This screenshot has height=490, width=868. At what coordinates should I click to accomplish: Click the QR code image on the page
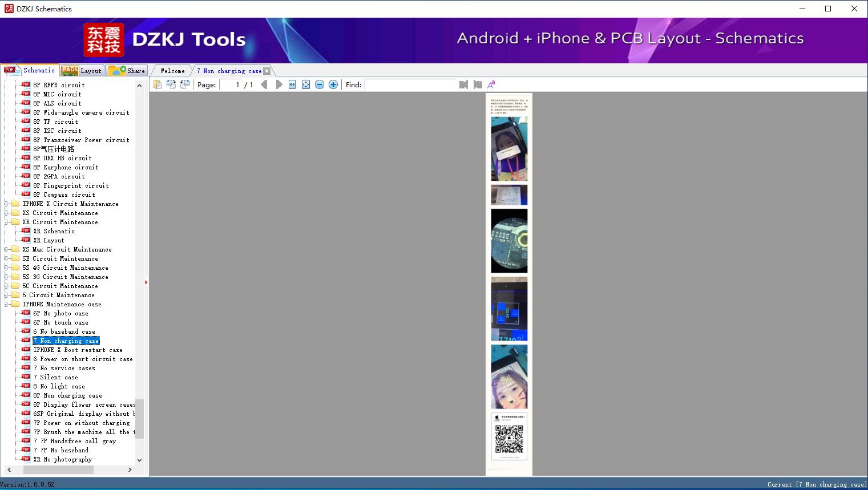click(509, 439)
